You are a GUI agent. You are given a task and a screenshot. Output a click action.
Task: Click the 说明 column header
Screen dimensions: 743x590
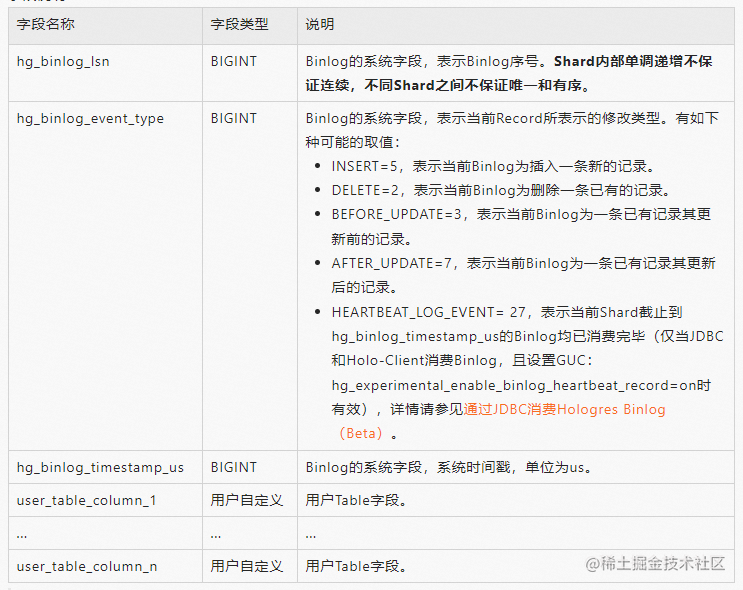tap(320, 24)
